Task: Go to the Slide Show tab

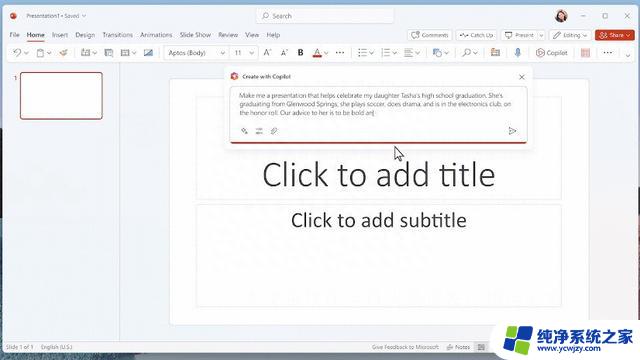Action: coord(195,35)
